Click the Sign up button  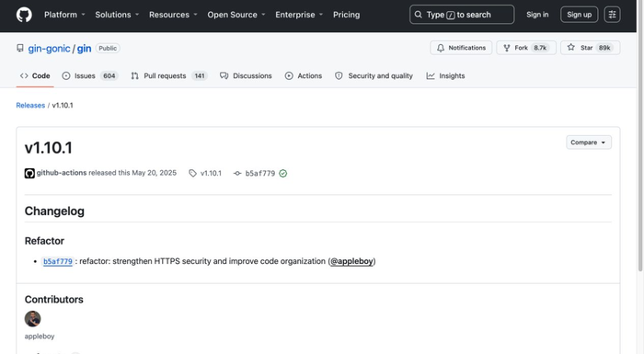click(x=579, y=15)
